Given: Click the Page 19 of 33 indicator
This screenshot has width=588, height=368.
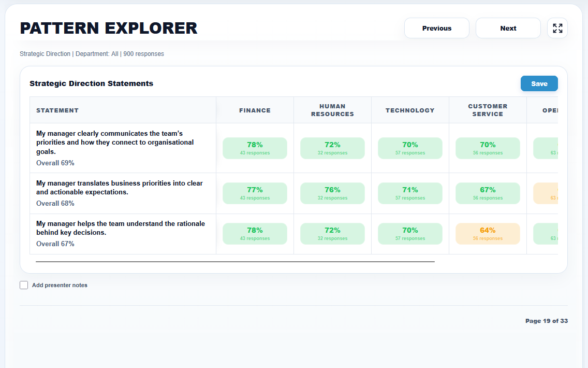Looking at the screenshot, I should point(547,321).
